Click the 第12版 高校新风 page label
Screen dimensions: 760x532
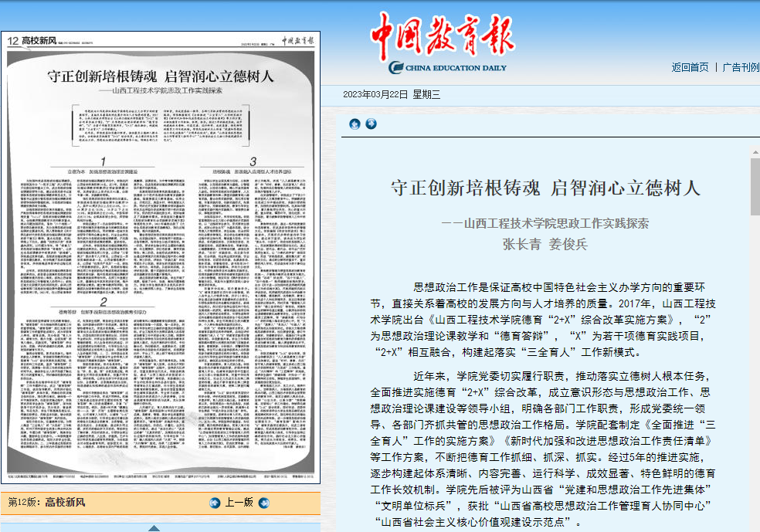(x=46, y=503)
